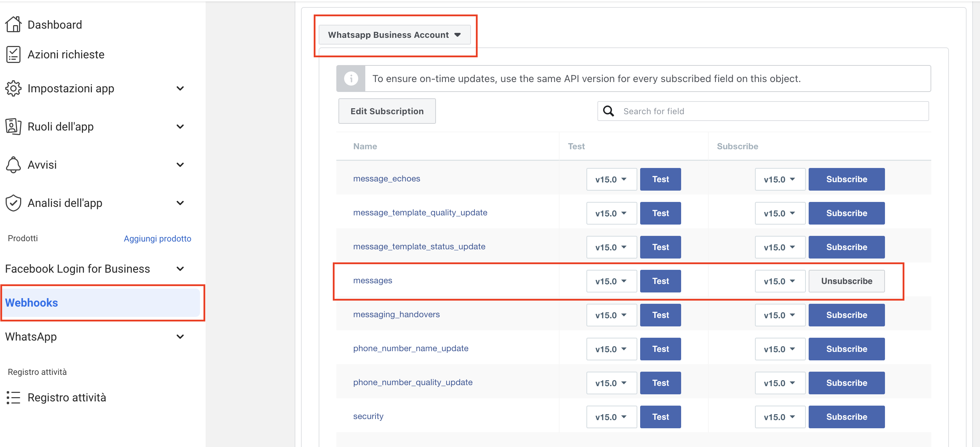The image size is (980, 447).
Task: Click the Dashboard house icon
Action: click(13, 24)
